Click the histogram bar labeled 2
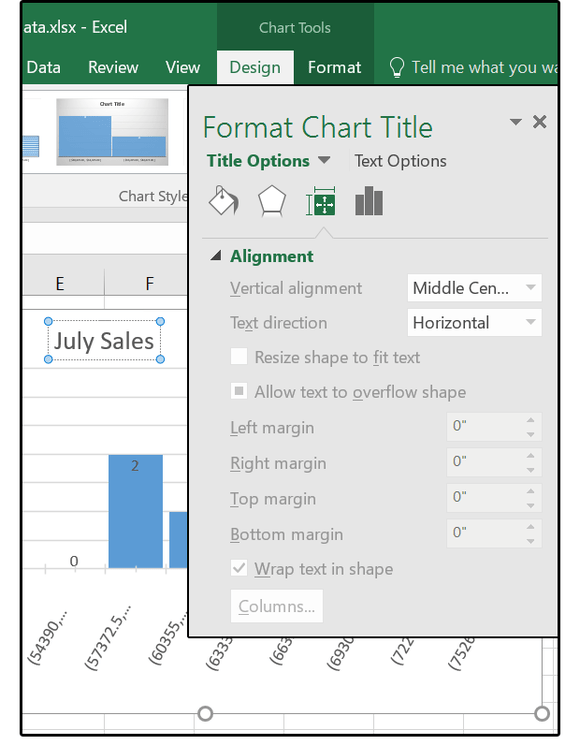The image size is (580, 745). (x=135, y=511)
